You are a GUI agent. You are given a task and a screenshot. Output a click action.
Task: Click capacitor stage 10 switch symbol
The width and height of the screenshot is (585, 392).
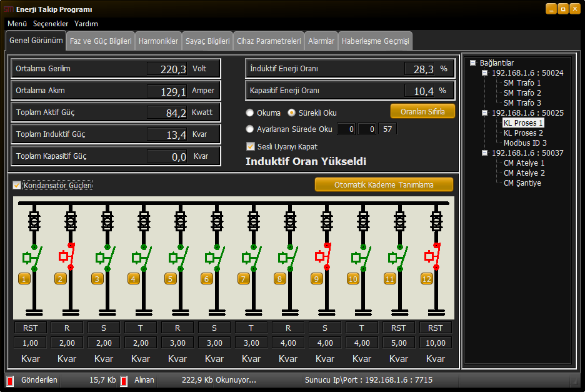[x=361, y=258]
